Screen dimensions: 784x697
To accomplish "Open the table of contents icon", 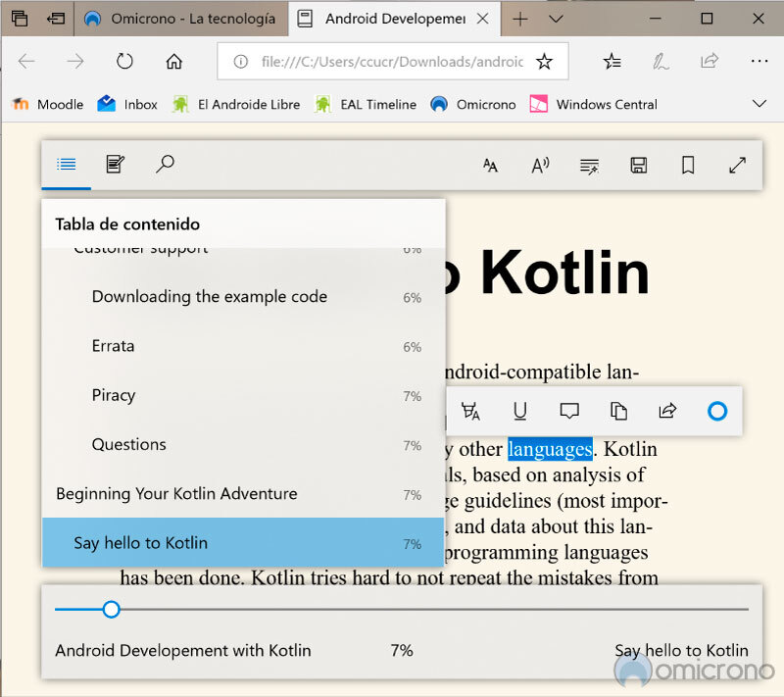I will [66, 164].
